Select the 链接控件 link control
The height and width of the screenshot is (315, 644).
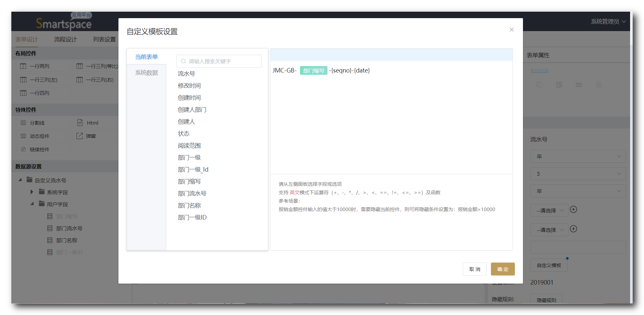43,149
